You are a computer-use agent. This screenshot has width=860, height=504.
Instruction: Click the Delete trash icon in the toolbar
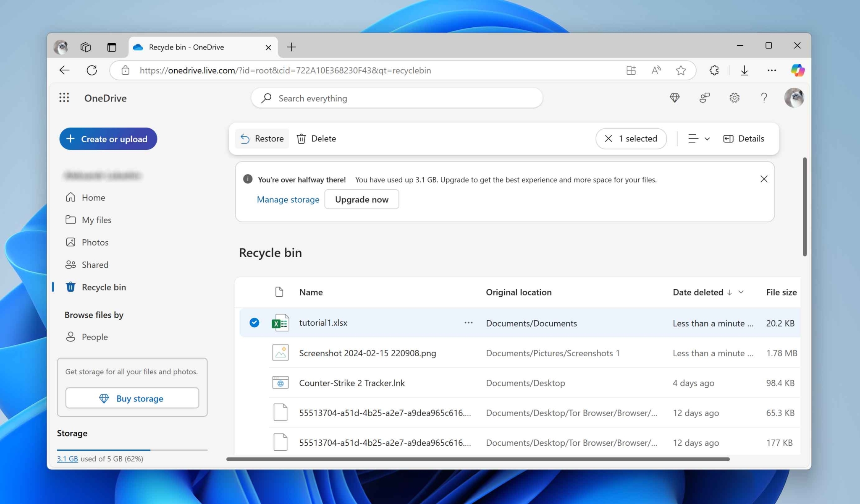pyautogui.click(x=302, y=138)
